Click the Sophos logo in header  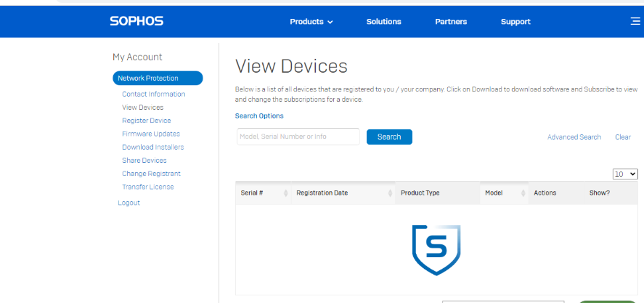click(x=136, y=21)
